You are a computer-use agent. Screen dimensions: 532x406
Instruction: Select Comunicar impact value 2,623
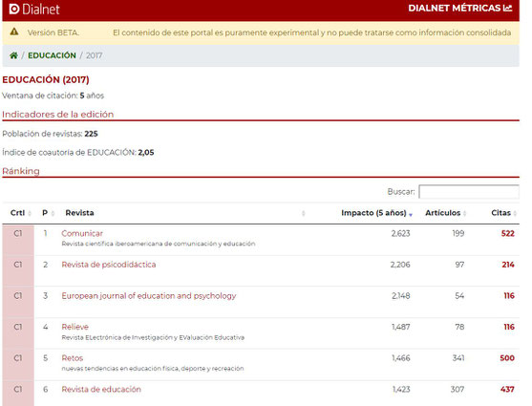click(x=401, y=233)
